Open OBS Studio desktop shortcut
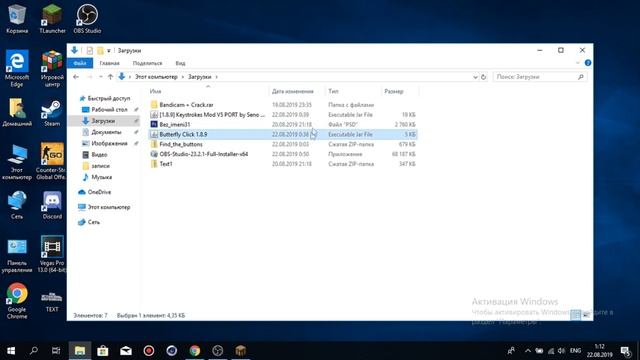Screen dimensions: 640x360 point(87,18)
